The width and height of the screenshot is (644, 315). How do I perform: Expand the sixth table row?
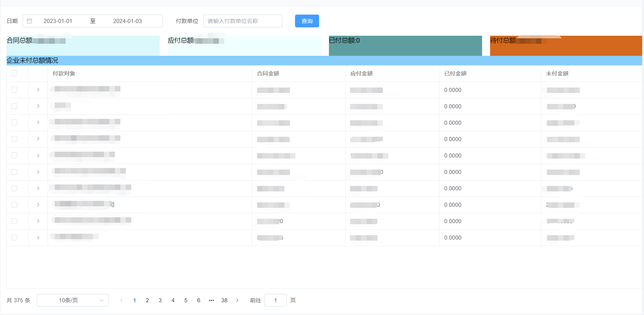coord(38,172)
